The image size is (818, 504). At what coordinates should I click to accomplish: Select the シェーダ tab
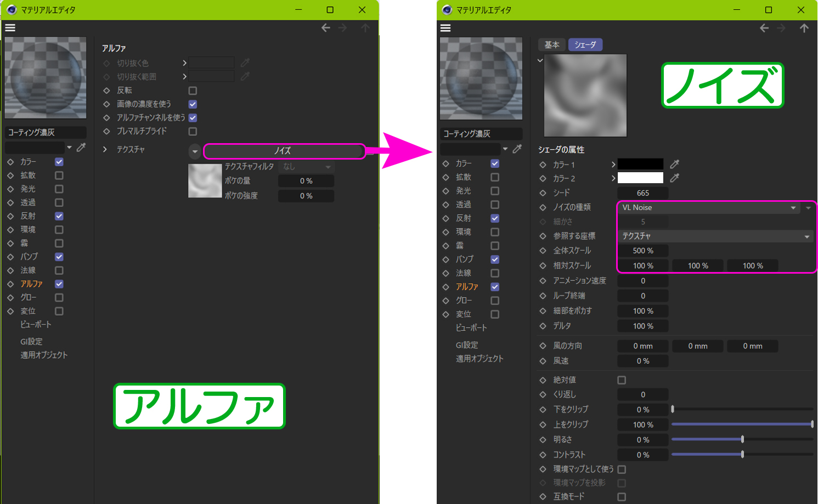click(585, 45)
